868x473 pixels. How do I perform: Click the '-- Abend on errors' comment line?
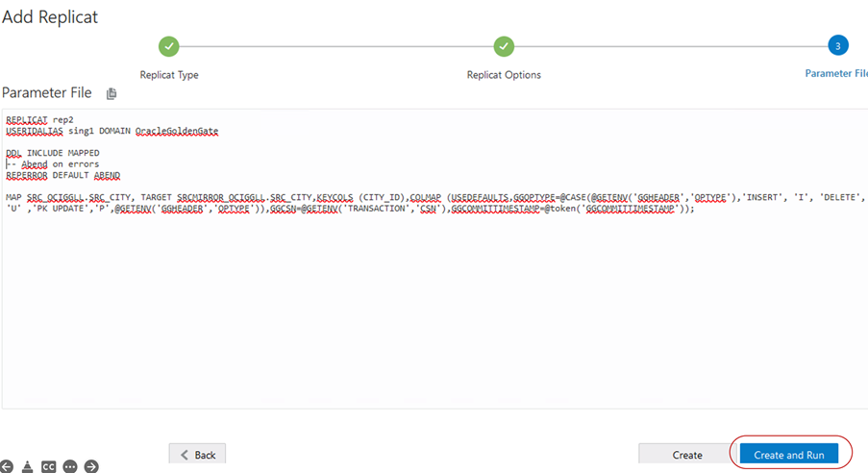pyautogui.click(x=53, y=164)
